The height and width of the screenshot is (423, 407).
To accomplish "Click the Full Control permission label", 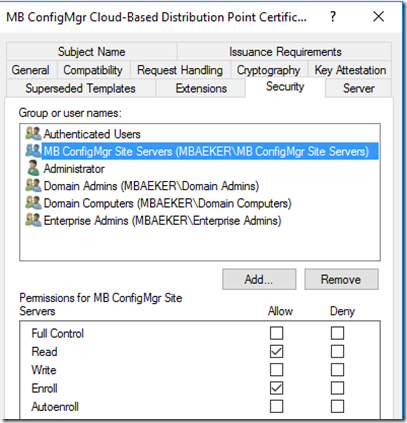I will [57, 333].
